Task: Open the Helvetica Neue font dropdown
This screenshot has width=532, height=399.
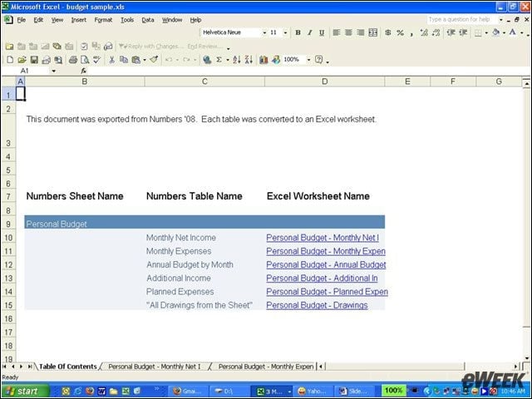Action: (x=264, y=33)
